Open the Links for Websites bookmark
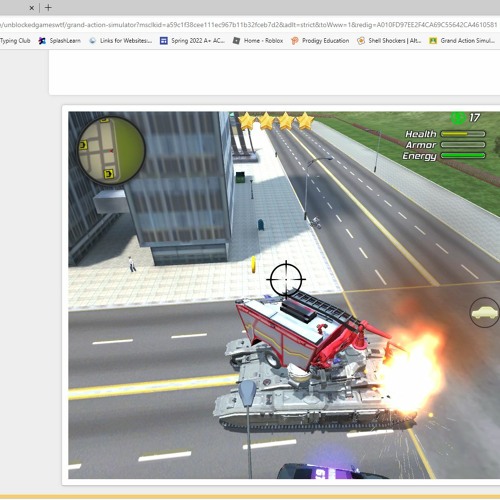Viewport: 500px width, 500px height. click(120, 41)
